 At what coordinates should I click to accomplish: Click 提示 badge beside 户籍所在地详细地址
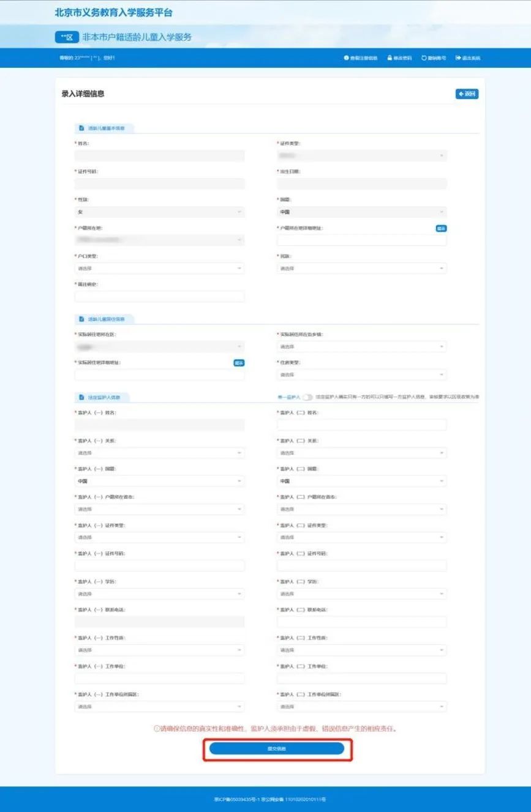(441, 228)
